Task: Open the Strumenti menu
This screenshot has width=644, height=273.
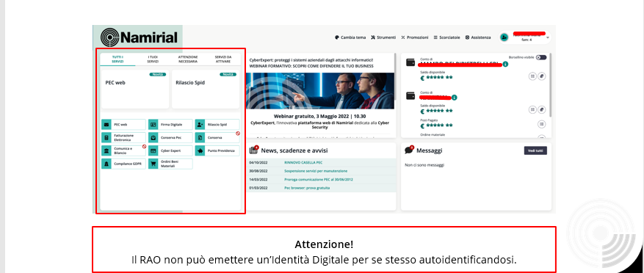Action: click(x=383, y=37)
